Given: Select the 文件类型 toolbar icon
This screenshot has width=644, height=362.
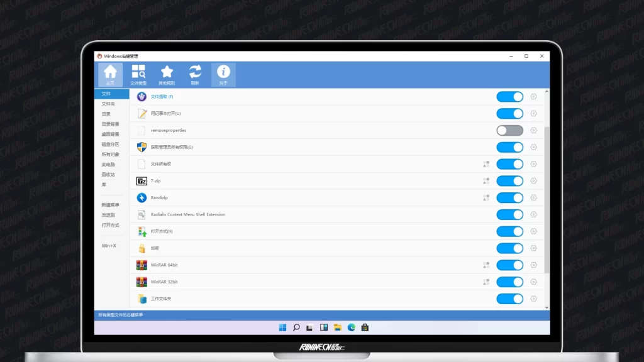Looking at the screenshot, I should coord(138,73).
